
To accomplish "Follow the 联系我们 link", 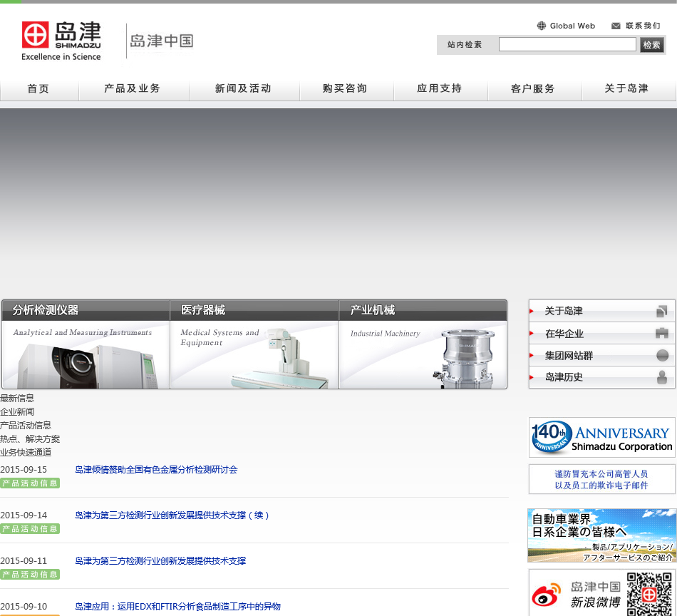I will pyautogui.click(x=643, y=26).
